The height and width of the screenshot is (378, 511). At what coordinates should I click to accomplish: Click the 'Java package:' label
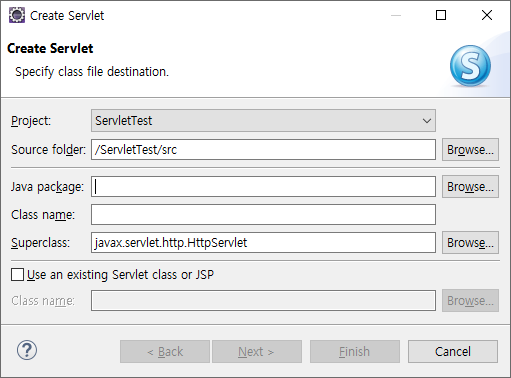47,187
